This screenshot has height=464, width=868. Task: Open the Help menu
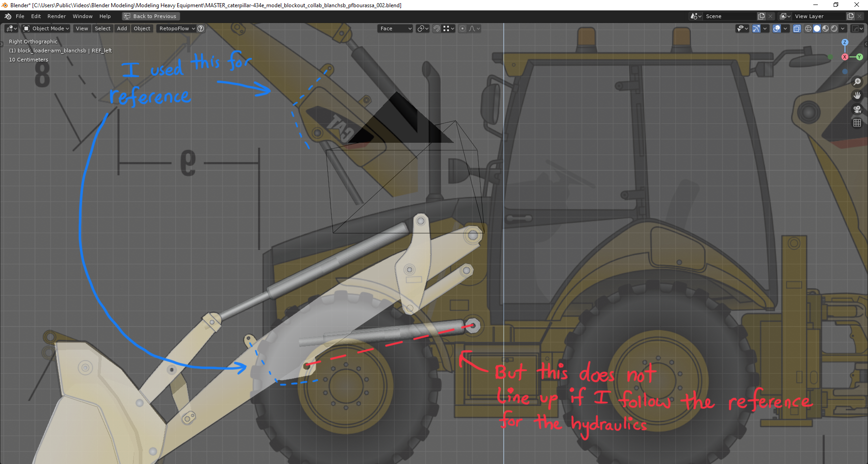105,16
